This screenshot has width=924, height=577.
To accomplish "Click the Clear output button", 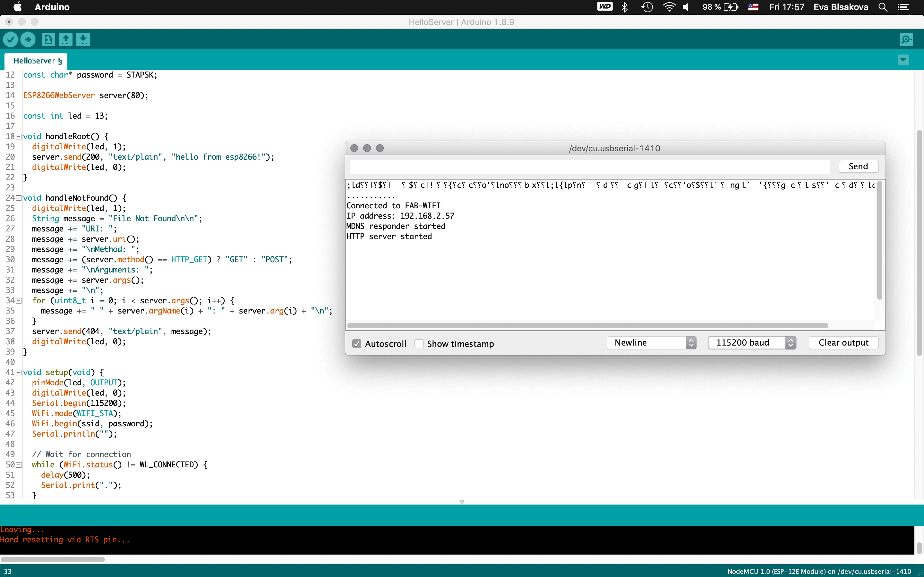I will click(843, 343).
